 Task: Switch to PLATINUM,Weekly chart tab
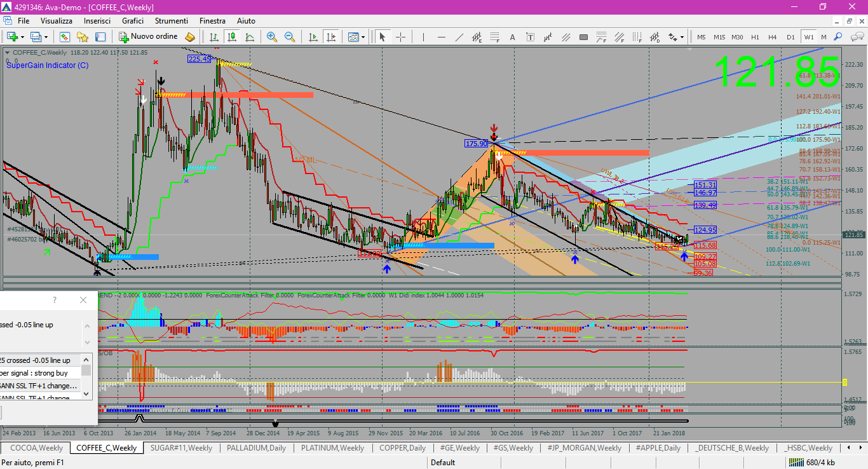[x=332, y=448]
